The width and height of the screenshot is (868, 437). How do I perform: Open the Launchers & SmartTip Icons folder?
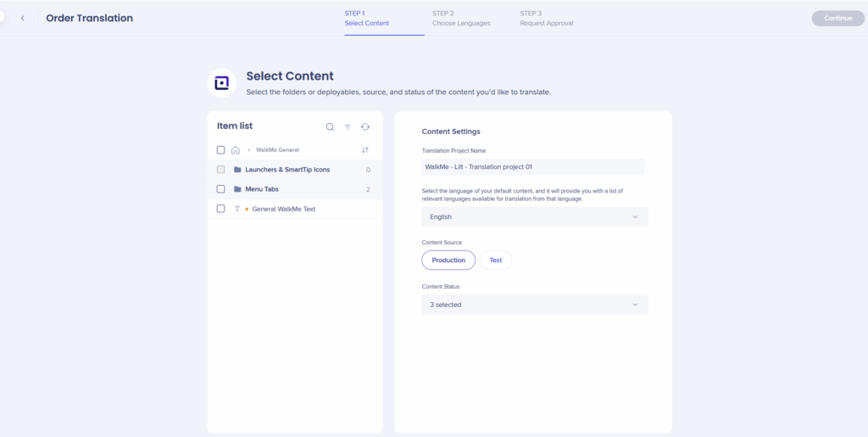pyautogui.click(x=287, y=170)
